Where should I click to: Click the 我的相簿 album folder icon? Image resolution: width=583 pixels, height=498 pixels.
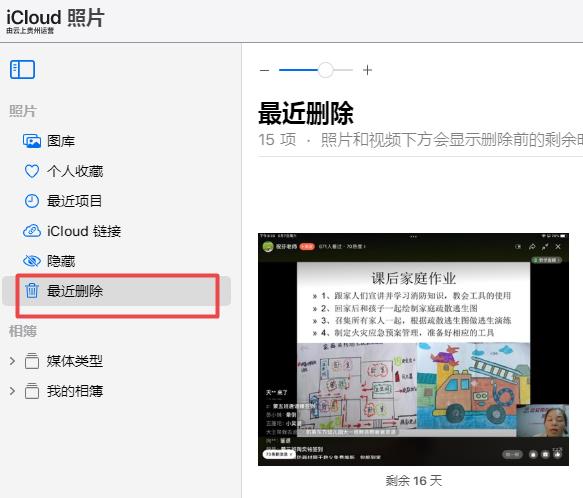click(x=32, y=391)
